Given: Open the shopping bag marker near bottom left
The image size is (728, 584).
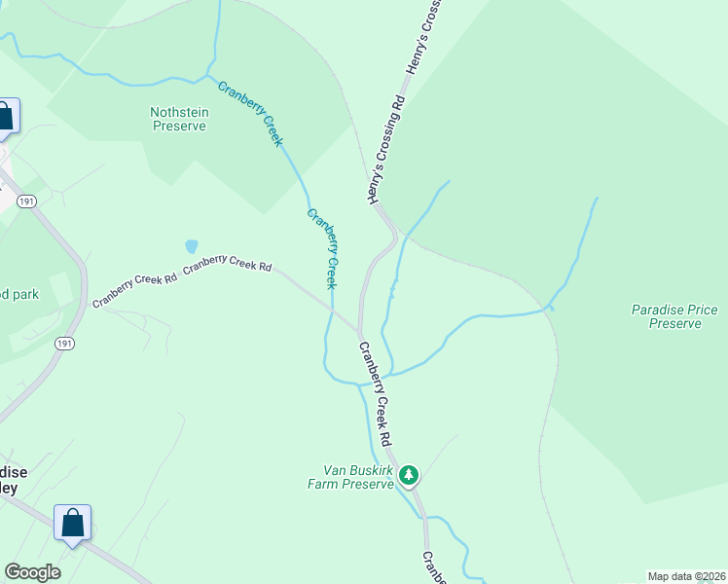Looking at the screenshot, I should tap(72, 525).
